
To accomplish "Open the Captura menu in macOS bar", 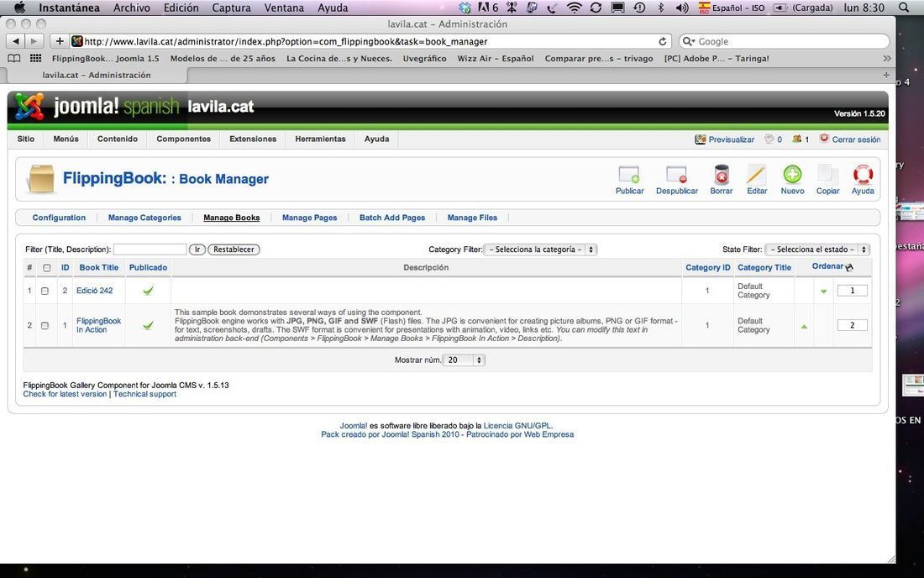I will (231, 8).
